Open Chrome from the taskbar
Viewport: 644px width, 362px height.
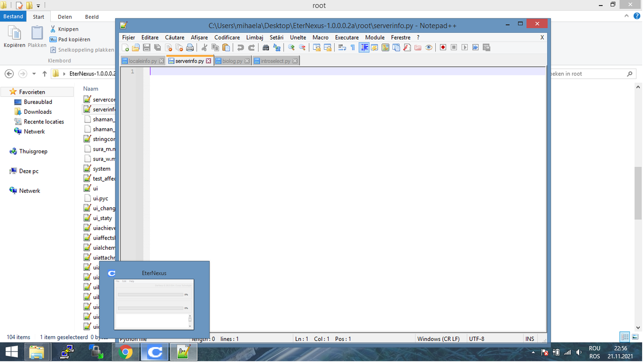126,352
